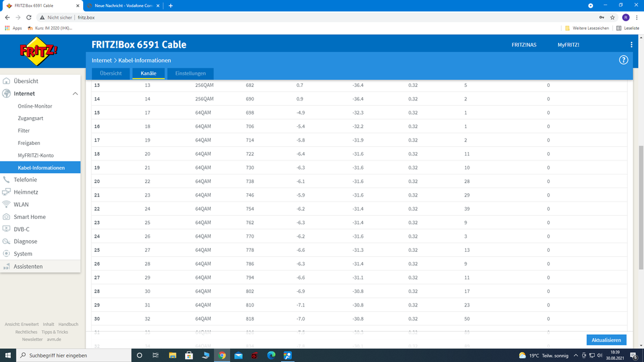Screen dimensions: 644x362
Task: Click value -36.4 in channel 14 row
Action: 358,99
